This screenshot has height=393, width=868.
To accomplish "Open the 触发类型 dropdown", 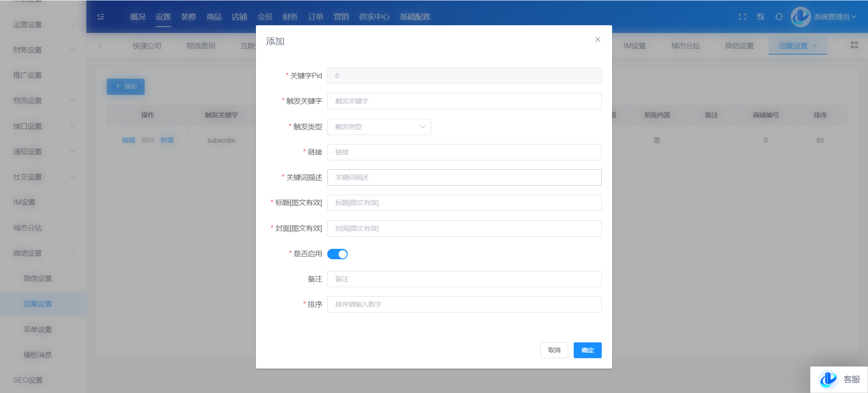I will click(379, 127).
